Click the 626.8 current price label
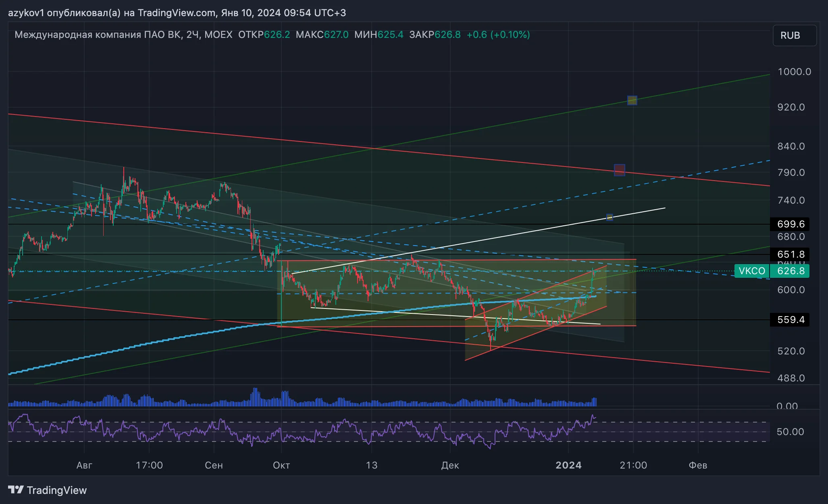The height and width of the screenshot is (504, 828). click(791, 271)
